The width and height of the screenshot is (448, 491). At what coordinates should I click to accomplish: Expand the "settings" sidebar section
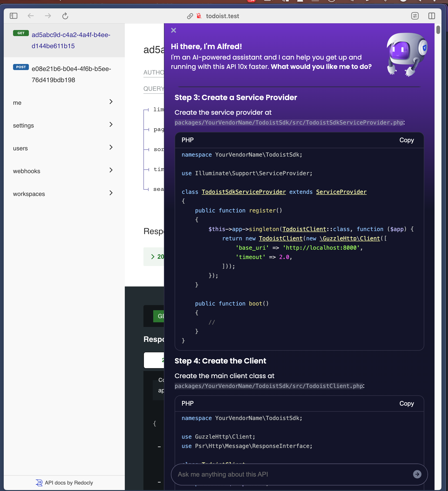pyautogui.click(x=64, y=125)
